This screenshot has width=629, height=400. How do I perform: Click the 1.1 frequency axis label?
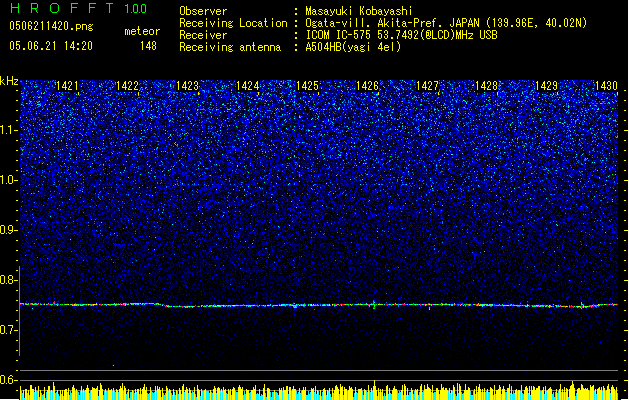(x=9, y=130)
